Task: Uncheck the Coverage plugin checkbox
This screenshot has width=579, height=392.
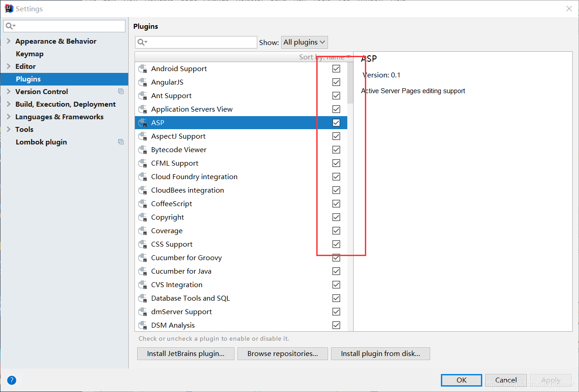Action: tap(336, 231)
